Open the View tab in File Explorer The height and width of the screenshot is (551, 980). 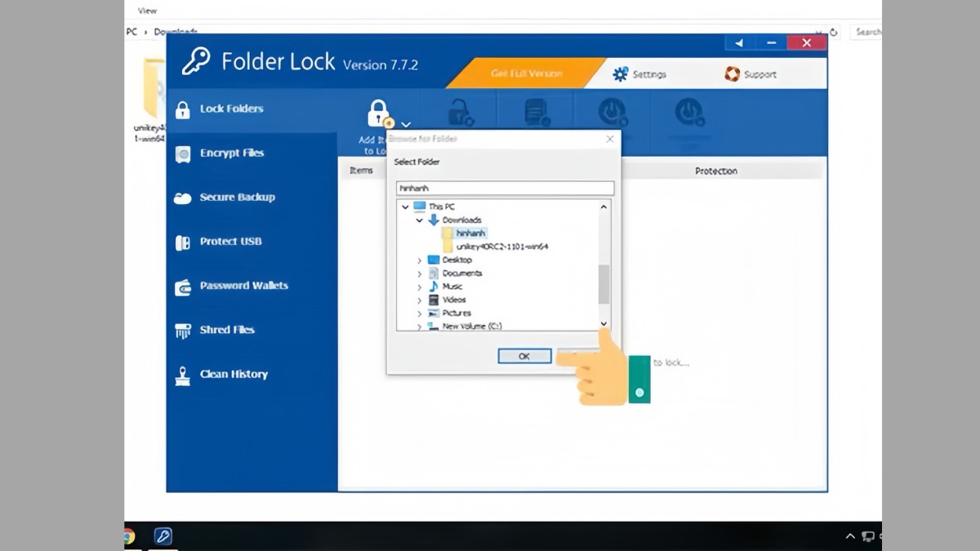pyautogui.click(x=147, y=11)
